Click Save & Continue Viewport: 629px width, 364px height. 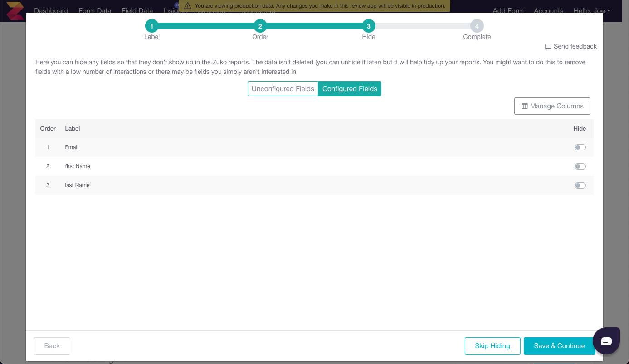click(x=559, y=345)
